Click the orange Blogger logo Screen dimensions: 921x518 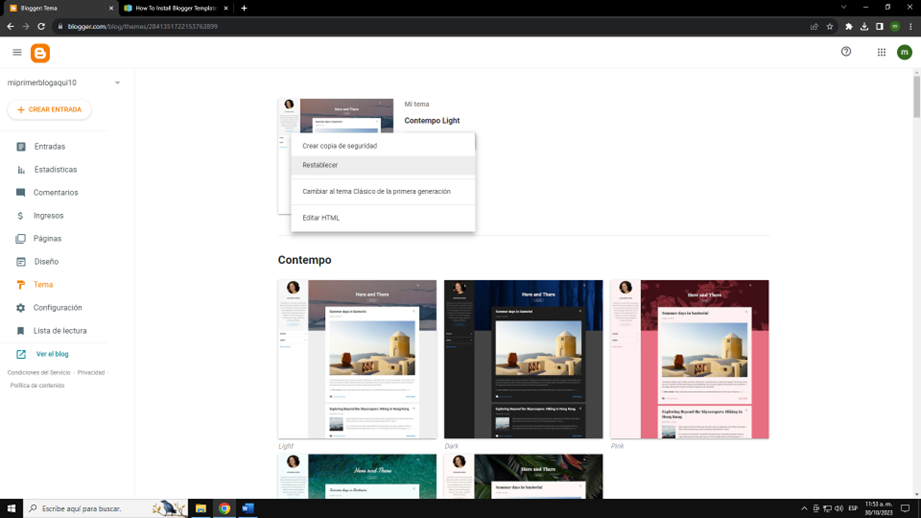tap(41, 53)
